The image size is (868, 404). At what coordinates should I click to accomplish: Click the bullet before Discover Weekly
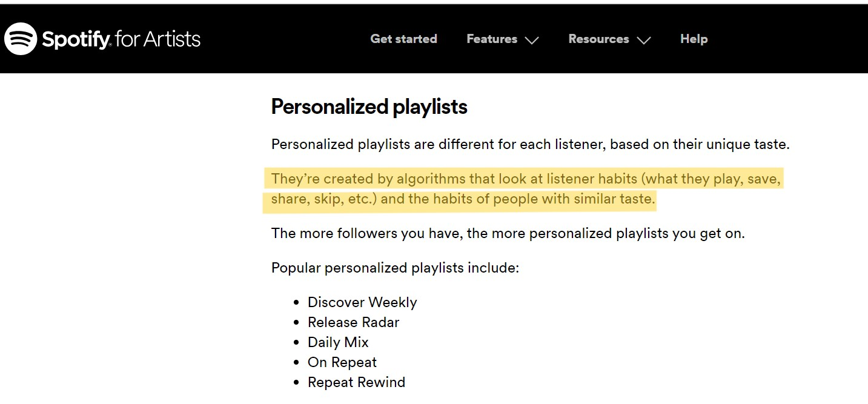click(x=296, y=303)
